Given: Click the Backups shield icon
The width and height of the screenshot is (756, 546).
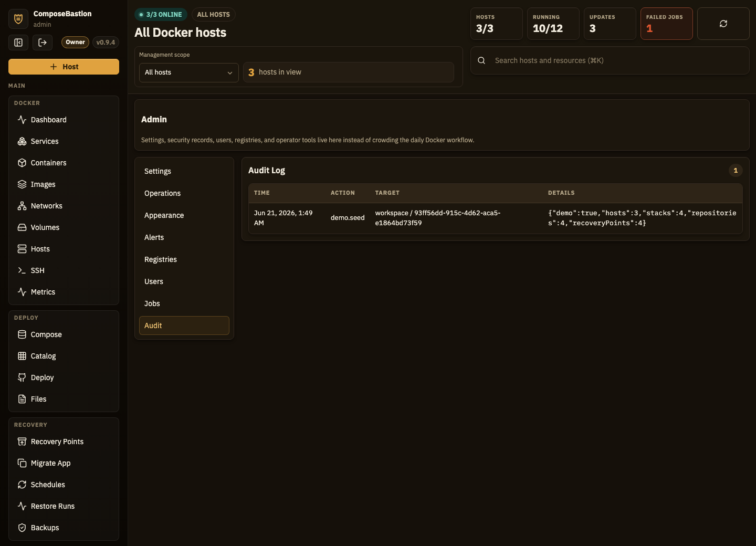Looking at the screenshot, I should [x=22, y=528].
